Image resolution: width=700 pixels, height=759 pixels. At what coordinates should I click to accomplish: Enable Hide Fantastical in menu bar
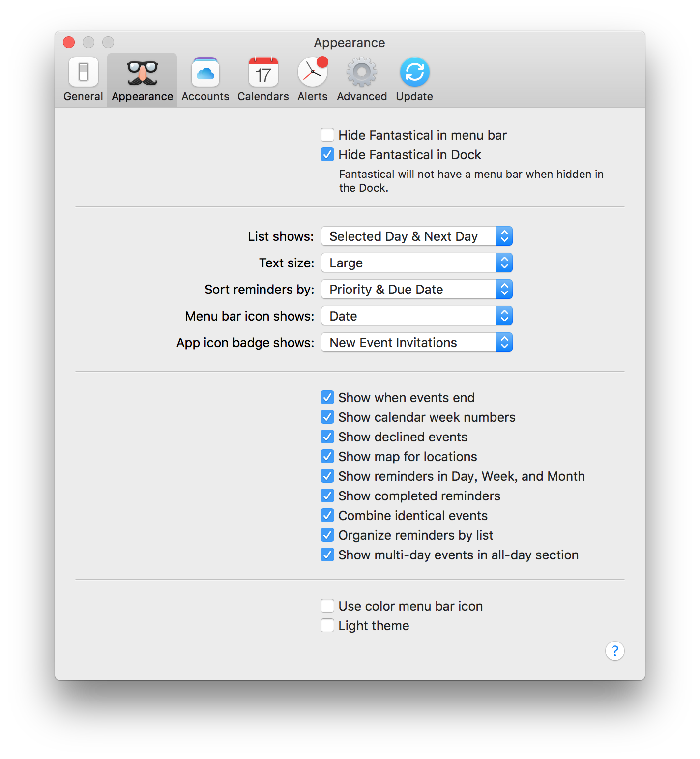click(327, 135)
